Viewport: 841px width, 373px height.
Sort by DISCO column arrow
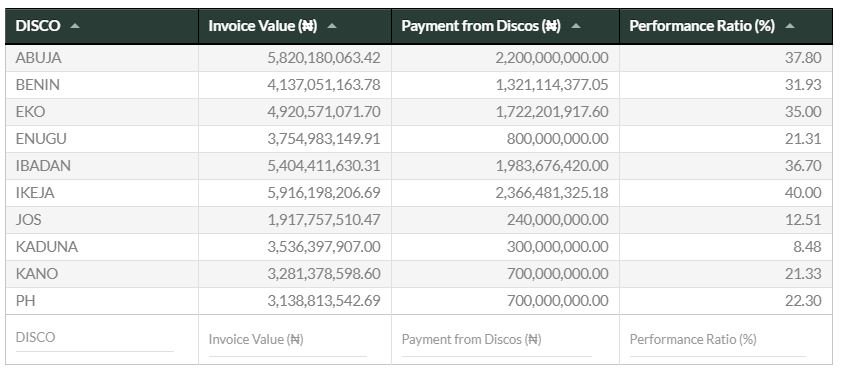tap(75, 26)
